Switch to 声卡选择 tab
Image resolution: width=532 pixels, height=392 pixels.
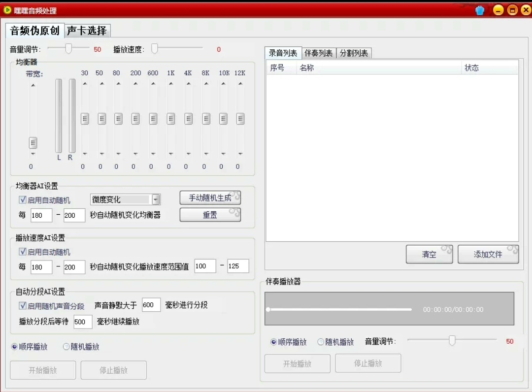87,31
